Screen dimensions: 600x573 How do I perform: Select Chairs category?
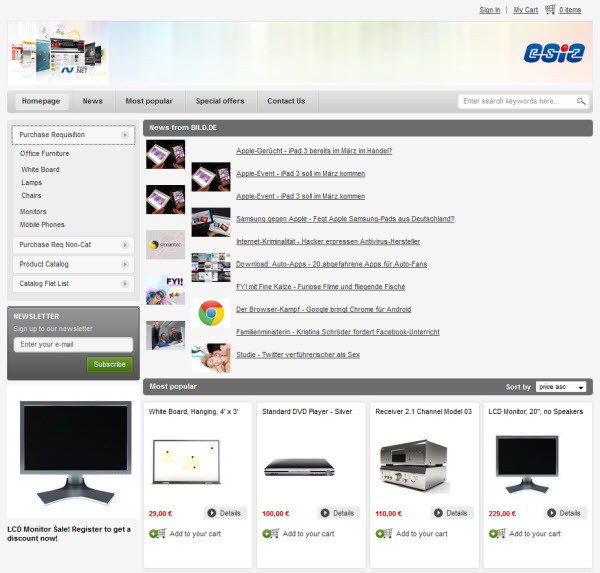pyautogui.click(x=31, y=196)
